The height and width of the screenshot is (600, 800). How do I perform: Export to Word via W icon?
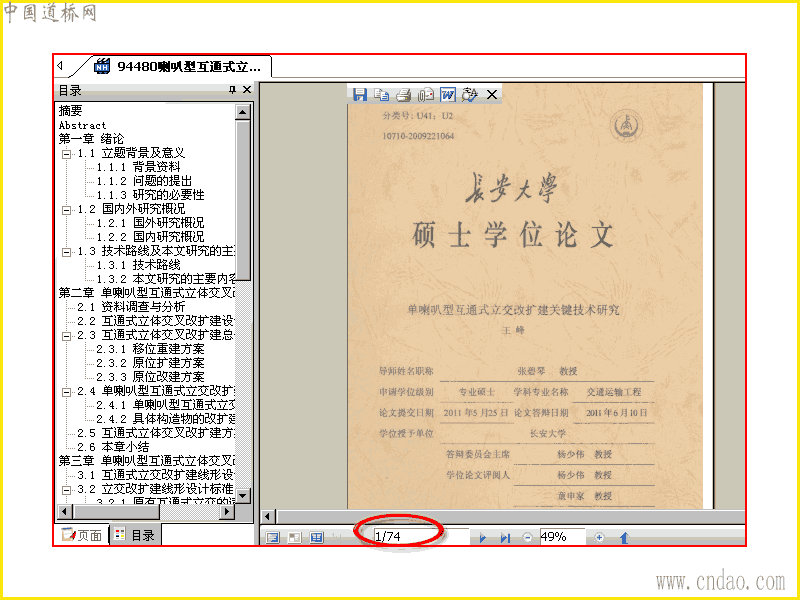tap(447, 94)
